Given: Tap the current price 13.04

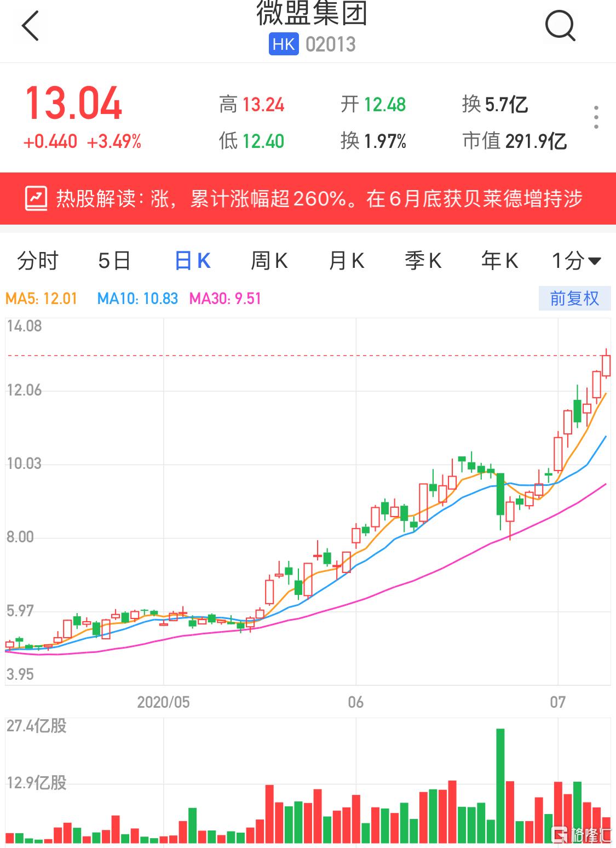Looking at the screenshot, I should point(73,104).
